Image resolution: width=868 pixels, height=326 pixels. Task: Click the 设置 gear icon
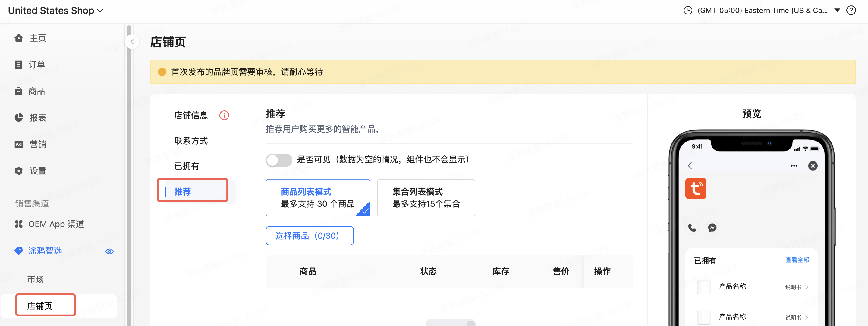[x=19, y=171]
